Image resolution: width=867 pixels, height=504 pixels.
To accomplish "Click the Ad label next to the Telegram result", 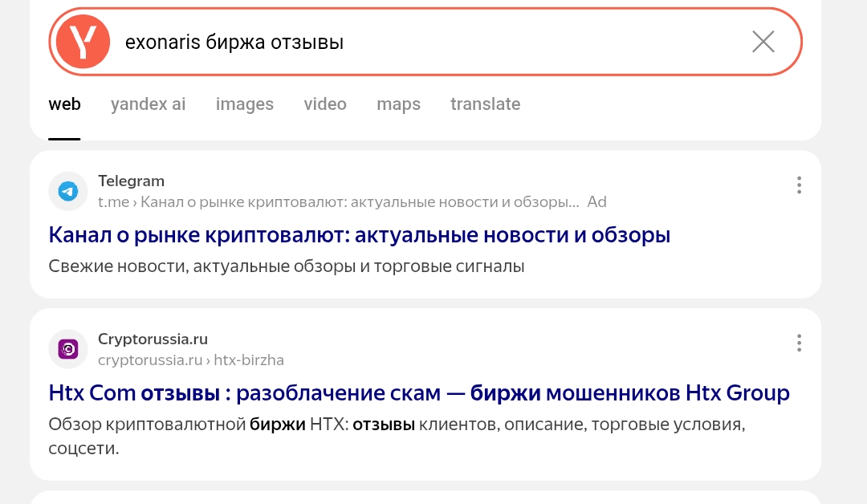I will click(x=597, y=202).
